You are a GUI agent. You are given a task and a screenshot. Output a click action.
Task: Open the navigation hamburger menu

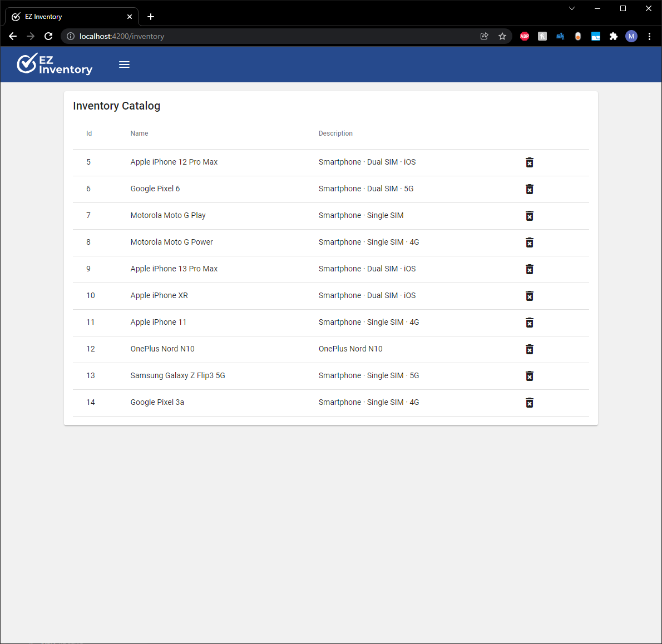tap(124, 65)
